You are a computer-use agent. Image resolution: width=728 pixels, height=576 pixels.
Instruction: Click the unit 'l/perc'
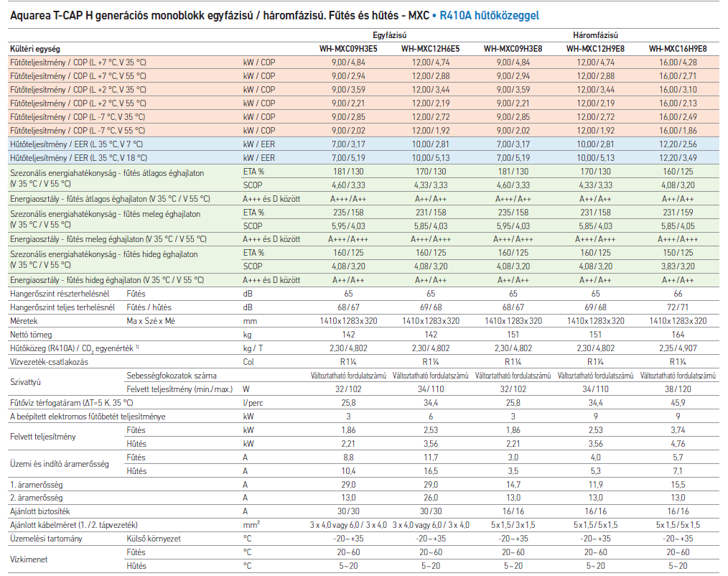pyautogui.click(x=253, y=403)
